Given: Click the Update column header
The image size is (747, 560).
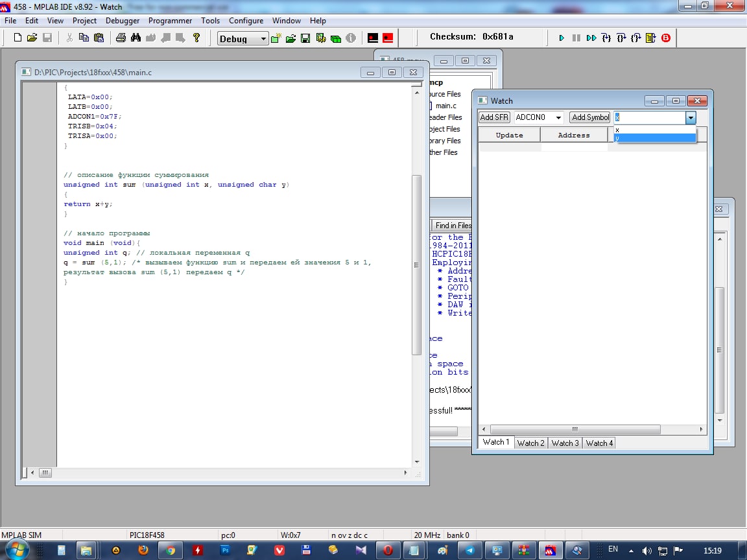Looking at the screenshot, I should click(509, 135).
